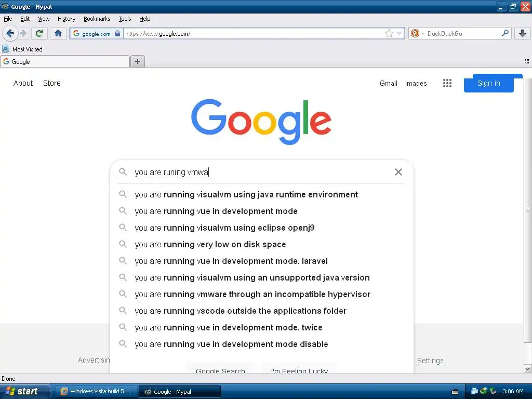Screen dimensions: 532x399
Task: Choose suggestion 'visualvm using an unsupported java version'
Action: pos(261,277)
